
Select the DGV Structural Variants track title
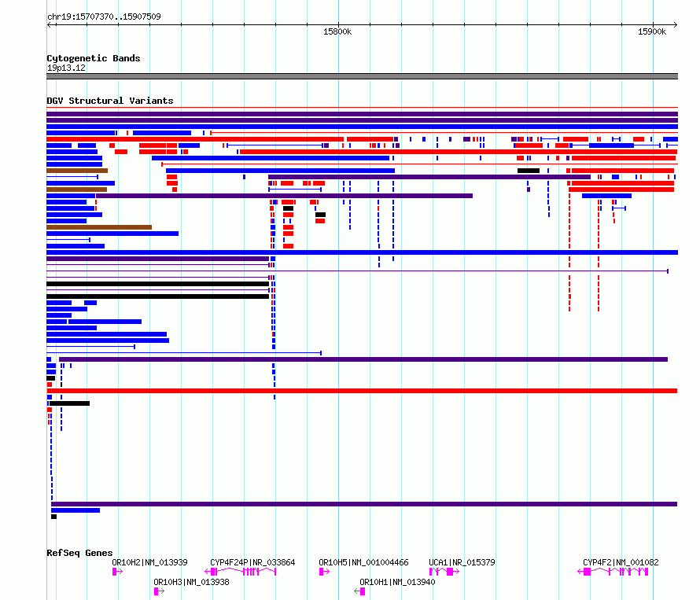(110, 101)
